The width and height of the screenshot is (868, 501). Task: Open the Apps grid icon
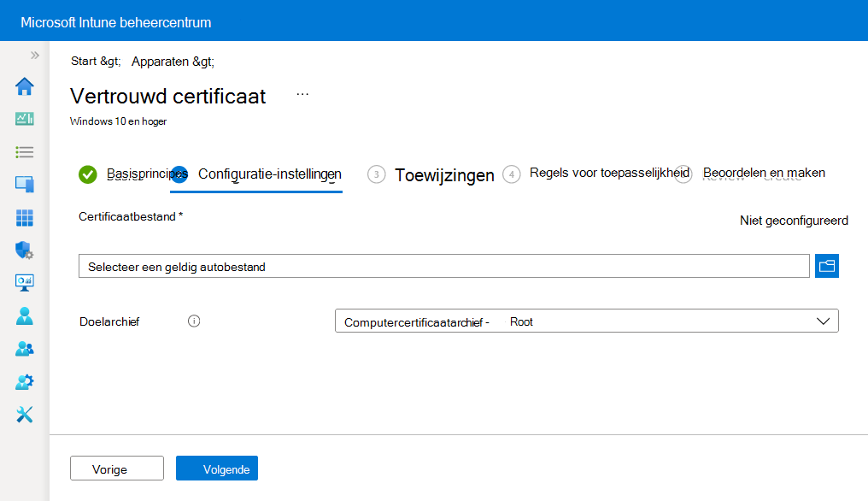coord(25,217)
